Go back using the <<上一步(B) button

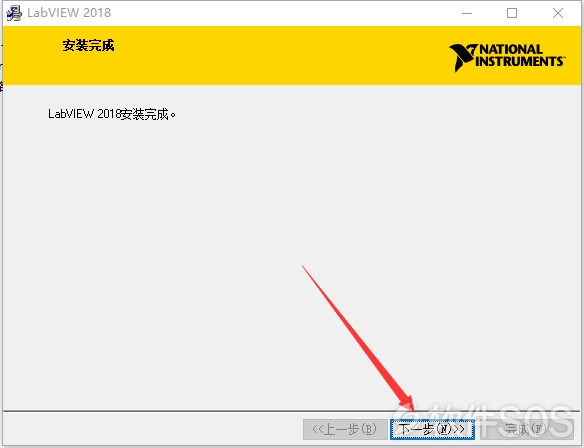tap(345, 429)
